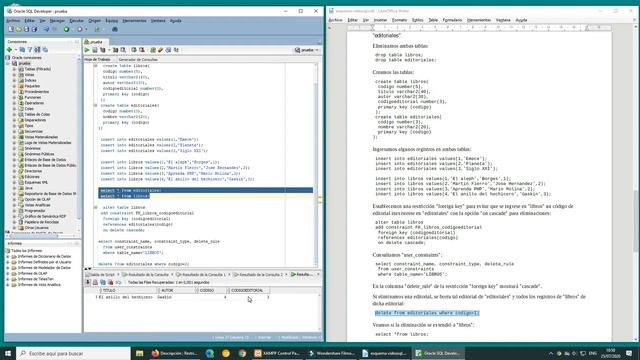
Task: Open Wondershare Filmora taskbar item
Action: [331, 353]
